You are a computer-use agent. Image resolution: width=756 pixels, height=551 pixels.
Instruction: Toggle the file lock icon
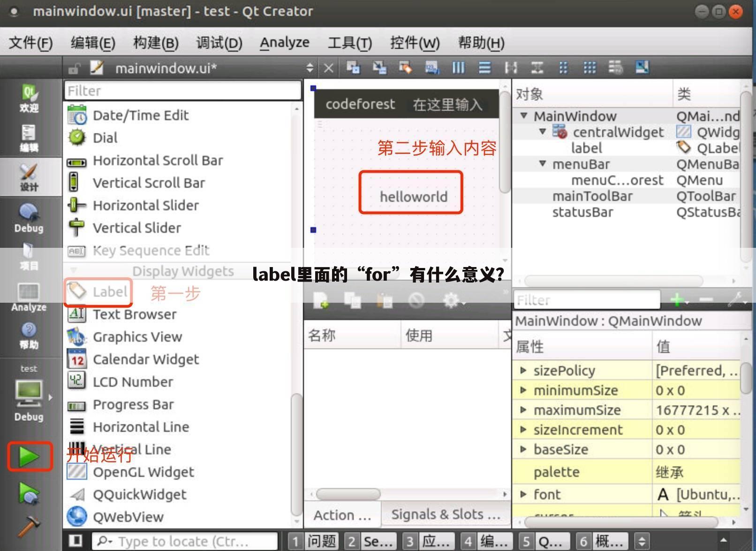[74, 69]
